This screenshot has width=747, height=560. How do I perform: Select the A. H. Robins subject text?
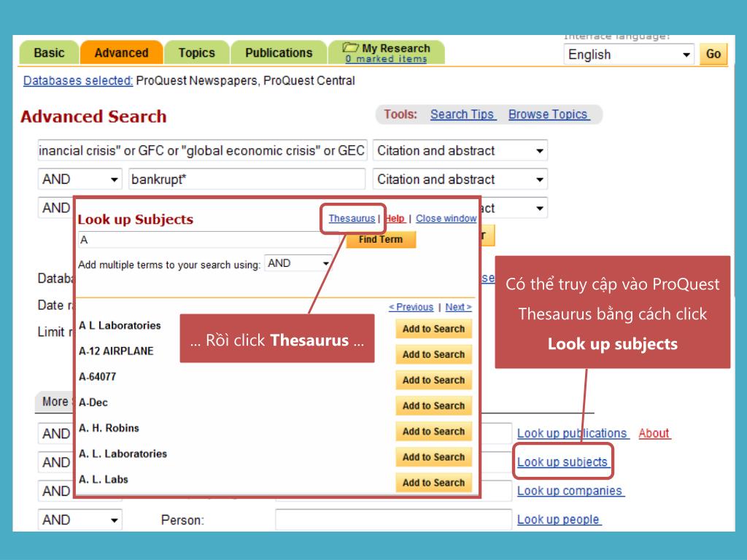tap(109, 428)
